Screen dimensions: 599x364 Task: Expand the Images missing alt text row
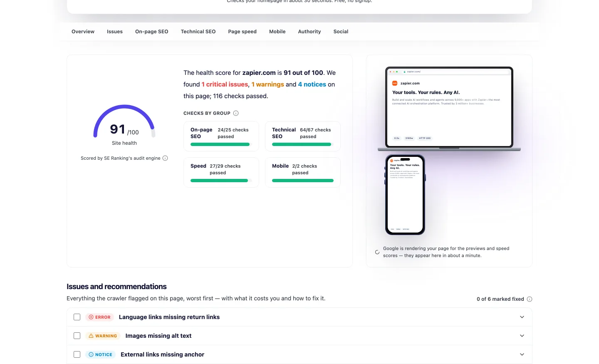pyautogui.click(x=522, y=336)
